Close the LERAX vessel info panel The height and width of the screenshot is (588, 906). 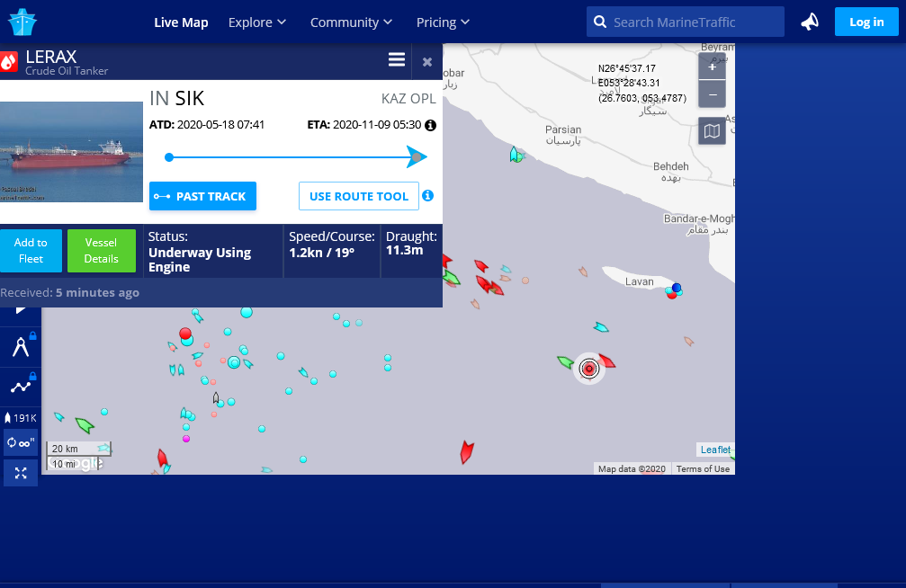pyautogui.click(x=427, y=62)
